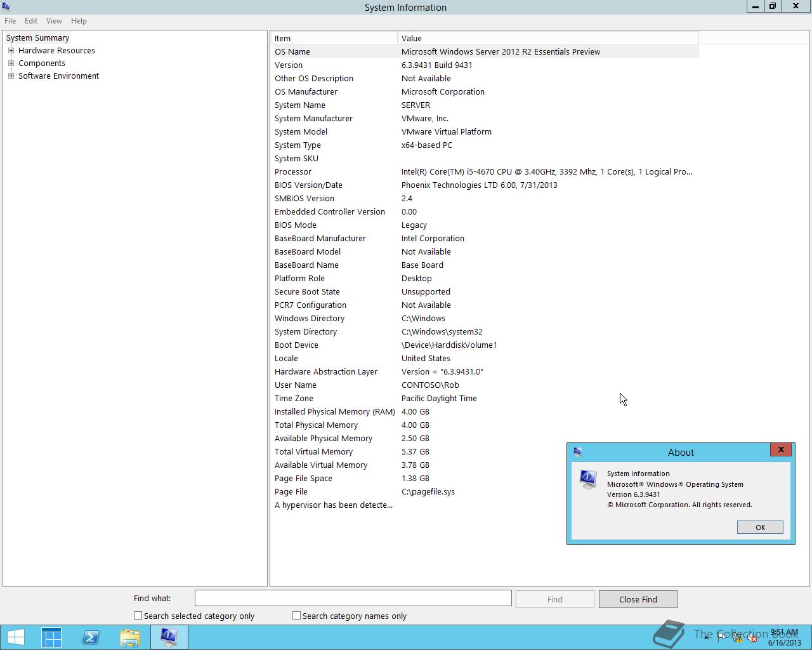The width and height of the screenshot is (812, 650).
Task: Open the File menu
Action: point(10,21)
